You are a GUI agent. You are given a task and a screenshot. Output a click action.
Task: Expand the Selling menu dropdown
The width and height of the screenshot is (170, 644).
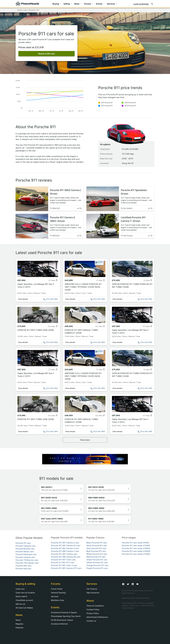(x=68, y=4)
